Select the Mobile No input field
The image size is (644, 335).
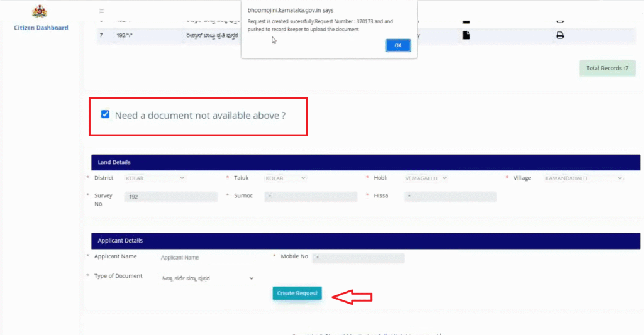pyautogui.click(x=358, y=258)
